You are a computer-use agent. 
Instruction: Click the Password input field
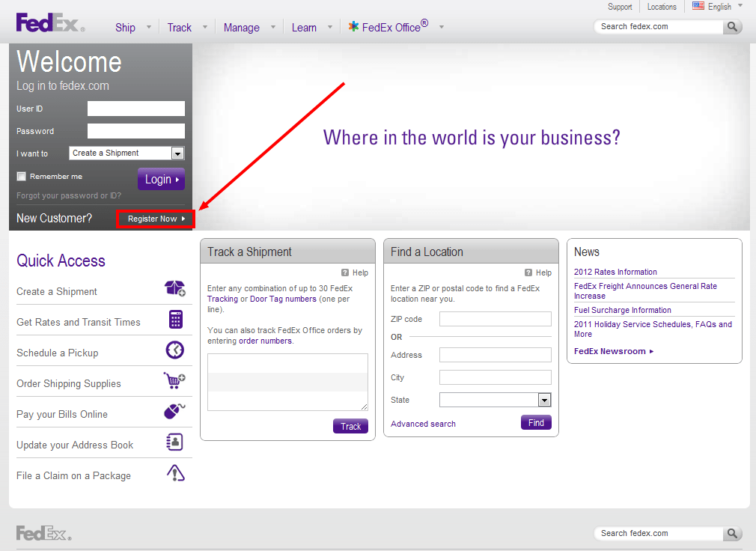point(136,131)
